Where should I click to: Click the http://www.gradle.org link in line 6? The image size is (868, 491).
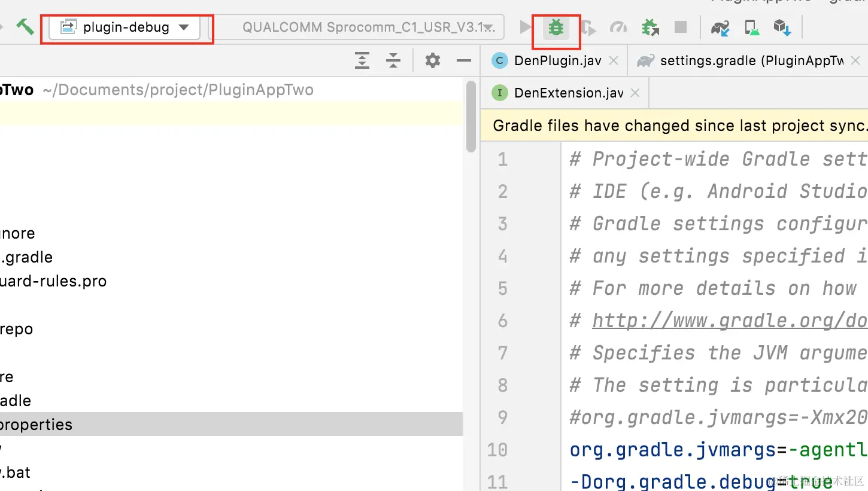(x=730, y=321)
